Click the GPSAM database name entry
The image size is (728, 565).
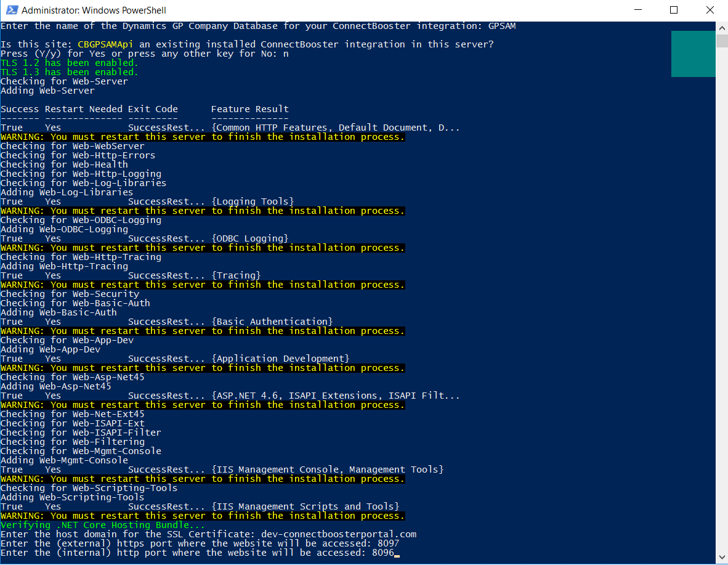coord(501,26)
